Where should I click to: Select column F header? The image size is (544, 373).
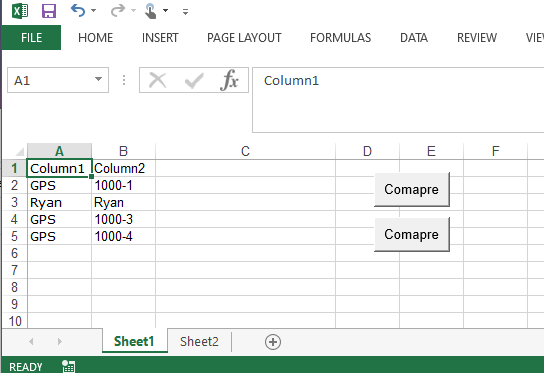point(495,151)
